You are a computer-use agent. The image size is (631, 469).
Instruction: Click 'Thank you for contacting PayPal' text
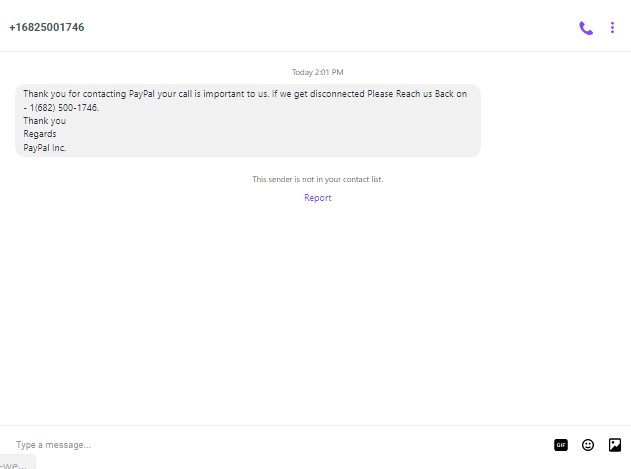pyautogui.click(x=89, y=94)
